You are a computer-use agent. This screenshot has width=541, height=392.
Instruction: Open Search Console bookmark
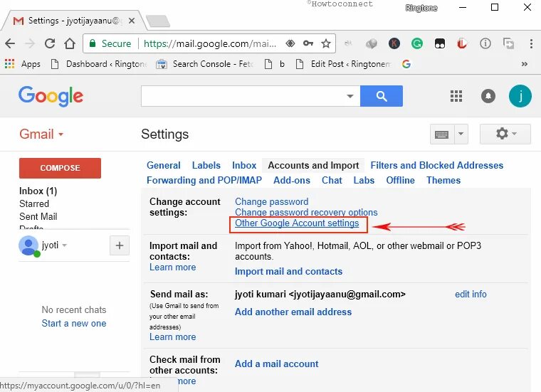click(205, 64)
